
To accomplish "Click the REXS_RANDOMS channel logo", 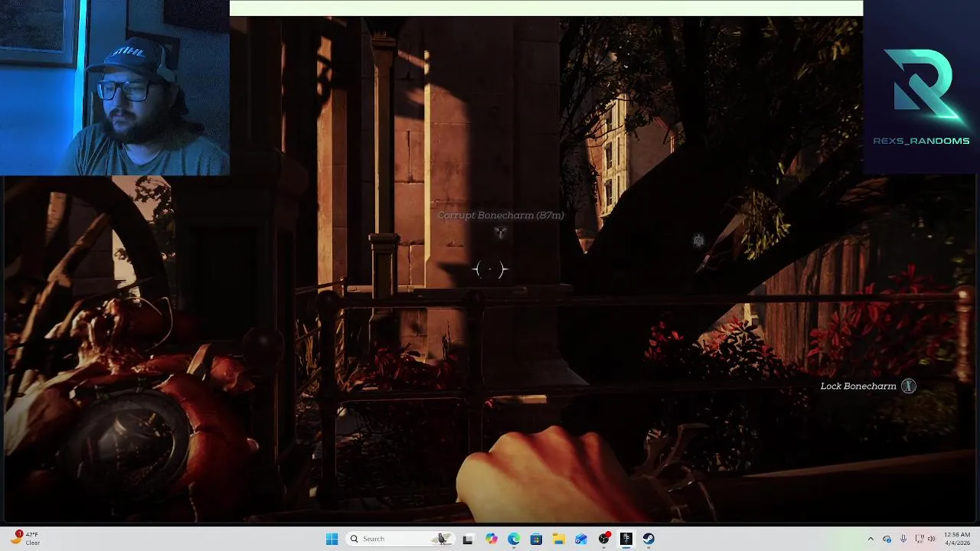I will tap(921, 95).
